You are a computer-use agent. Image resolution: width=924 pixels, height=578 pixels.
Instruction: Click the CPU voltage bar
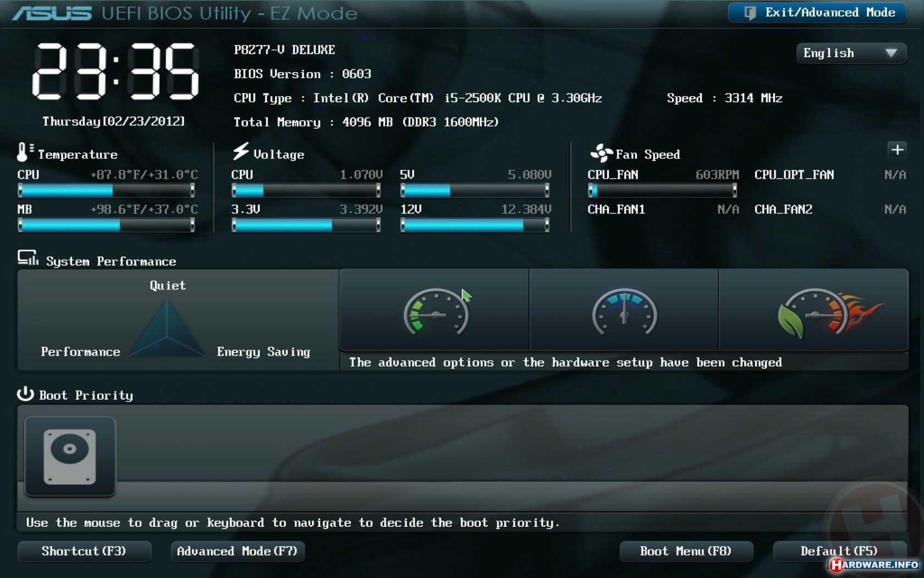click(306, 190)
